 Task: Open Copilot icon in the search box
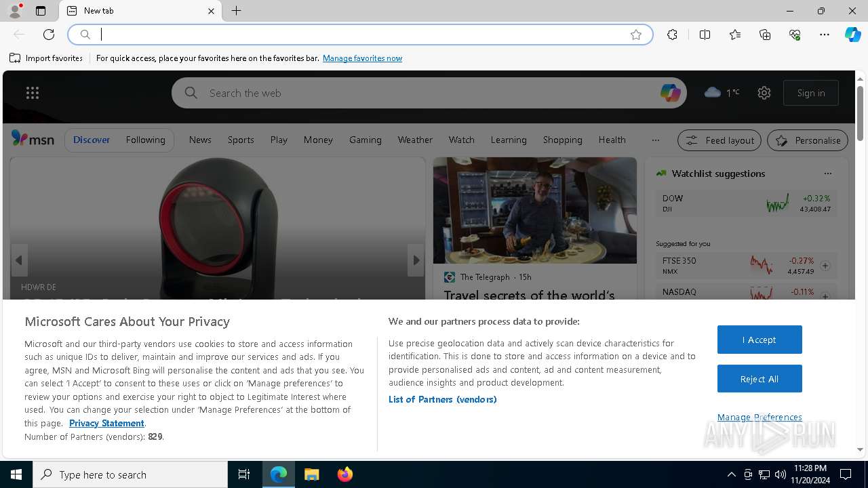point(670,93)
